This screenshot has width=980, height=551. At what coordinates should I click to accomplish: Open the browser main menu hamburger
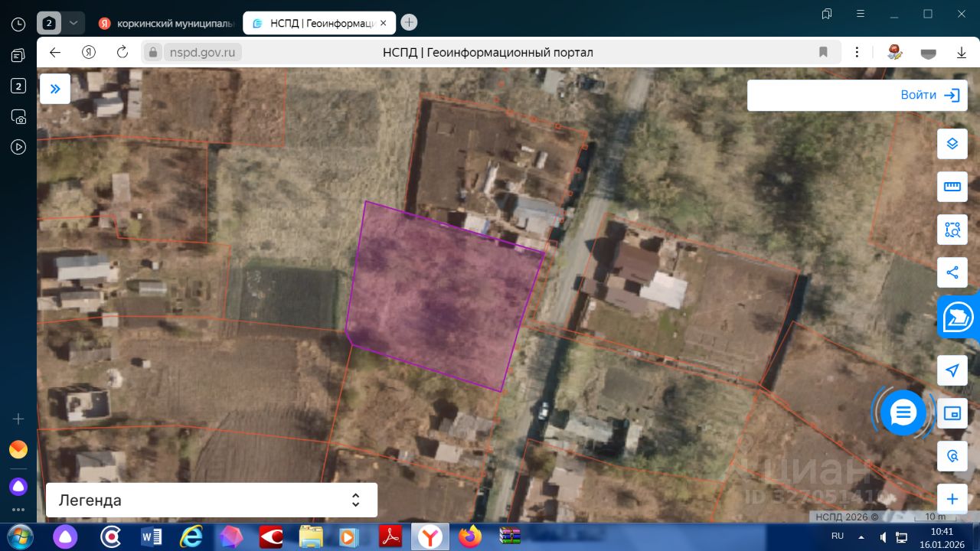click(861, 14)
